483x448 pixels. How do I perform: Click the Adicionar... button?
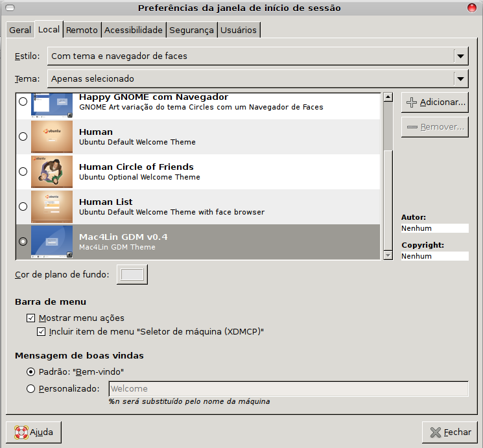(435, 102)
